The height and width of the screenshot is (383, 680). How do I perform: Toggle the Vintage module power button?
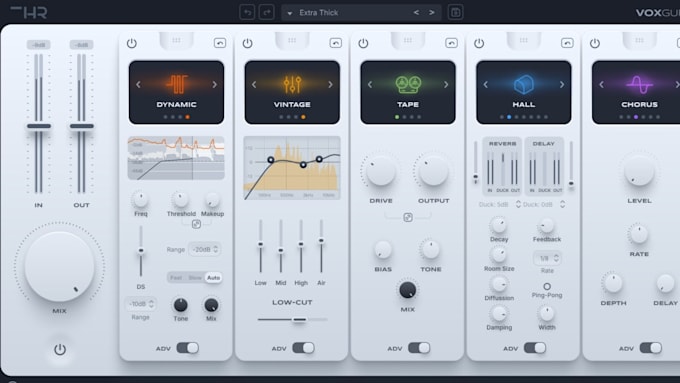coord(248,43)
